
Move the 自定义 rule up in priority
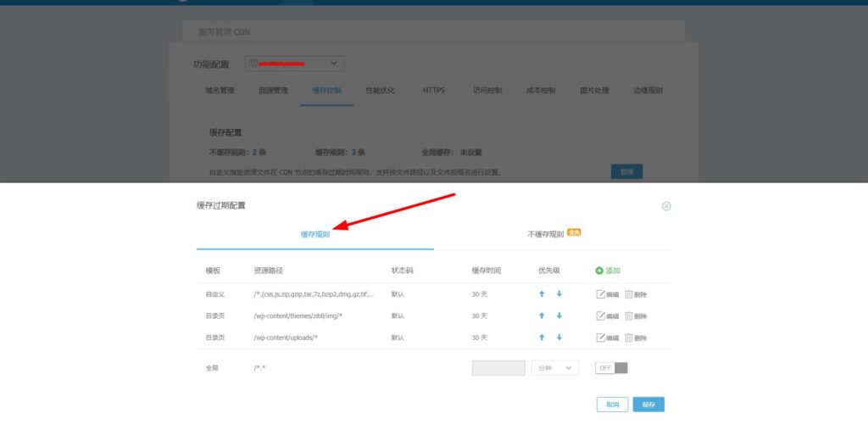(x=542, y=294)
